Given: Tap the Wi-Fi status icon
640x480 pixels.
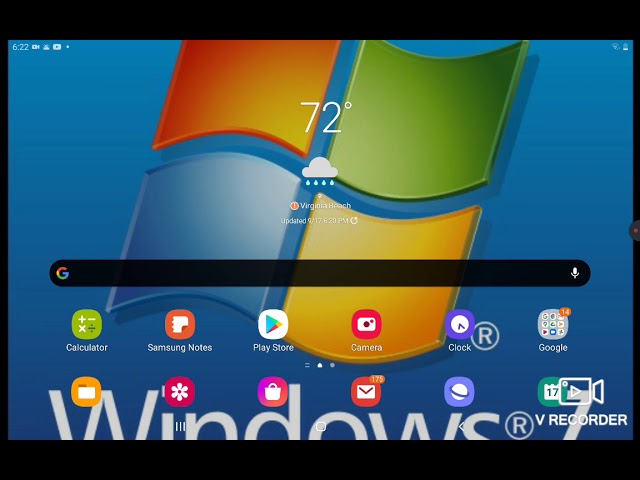Looking at the screenshot, I should coord(616,47).
